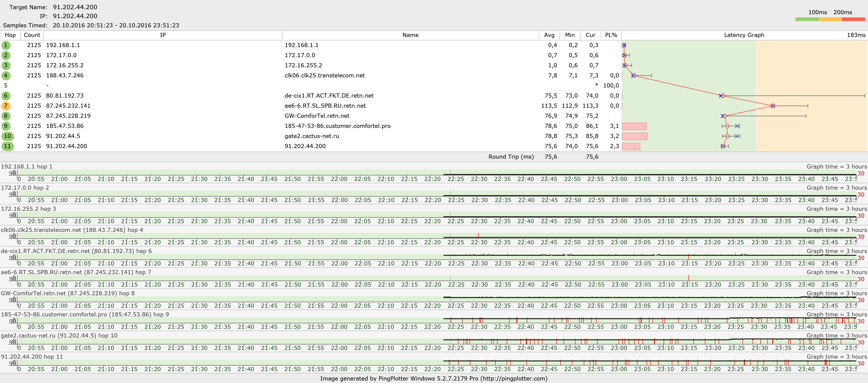Click the green hop 2 circle

pos(6,55)
